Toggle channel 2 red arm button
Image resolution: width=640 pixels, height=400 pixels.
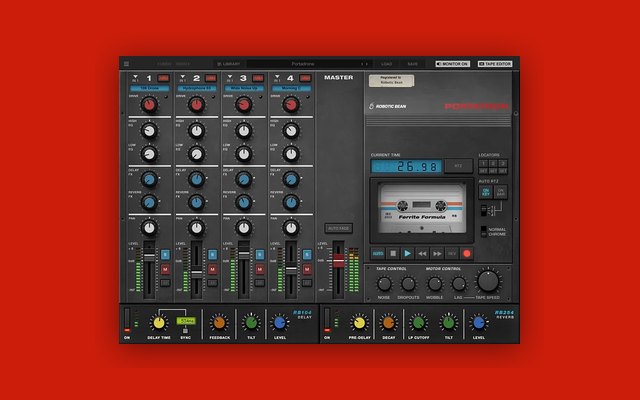(211, 78)
